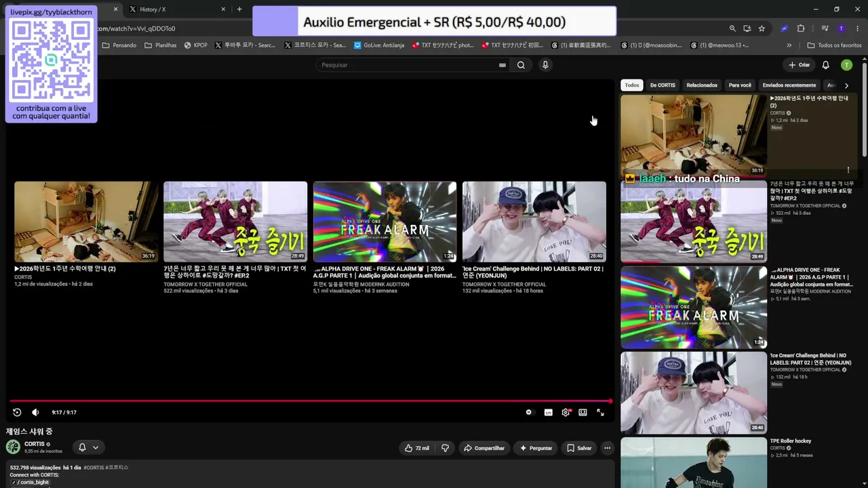Enter fullscreen video mode

(600, 412)
